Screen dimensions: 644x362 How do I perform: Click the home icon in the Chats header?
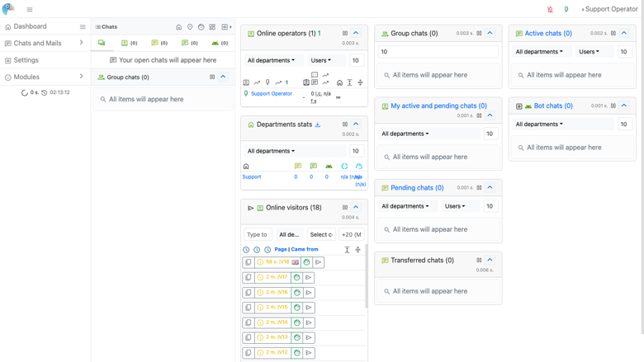point(178,26)
